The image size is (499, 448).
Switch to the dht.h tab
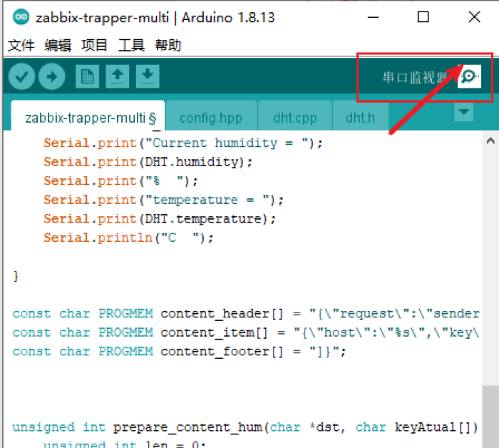[361, 116]
